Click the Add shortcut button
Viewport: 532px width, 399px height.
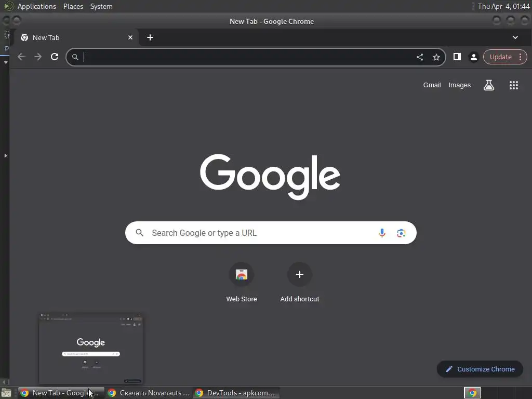pyautogui.click(x=300, y=282)
